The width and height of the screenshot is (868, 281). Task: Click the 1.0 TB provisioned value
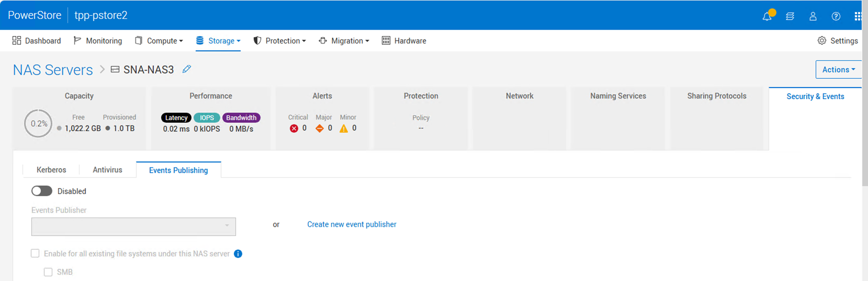click(124, 128)
